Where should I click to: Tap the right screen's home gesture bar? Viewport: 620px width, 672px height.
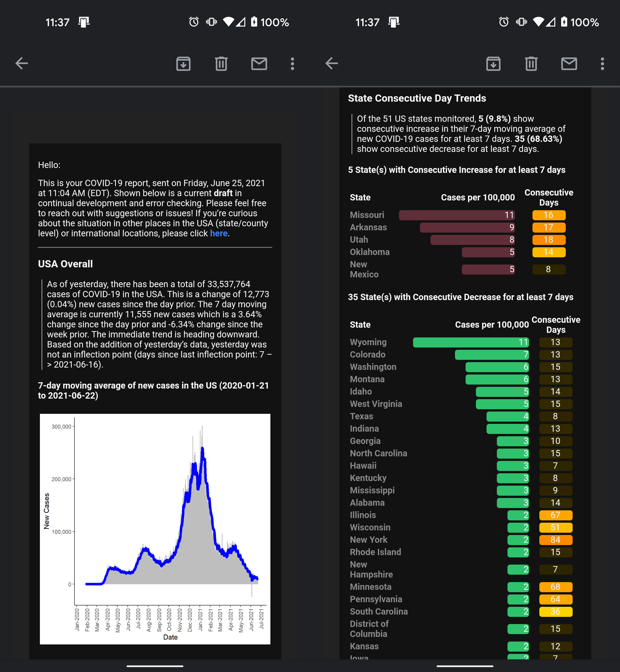(465, 666)
